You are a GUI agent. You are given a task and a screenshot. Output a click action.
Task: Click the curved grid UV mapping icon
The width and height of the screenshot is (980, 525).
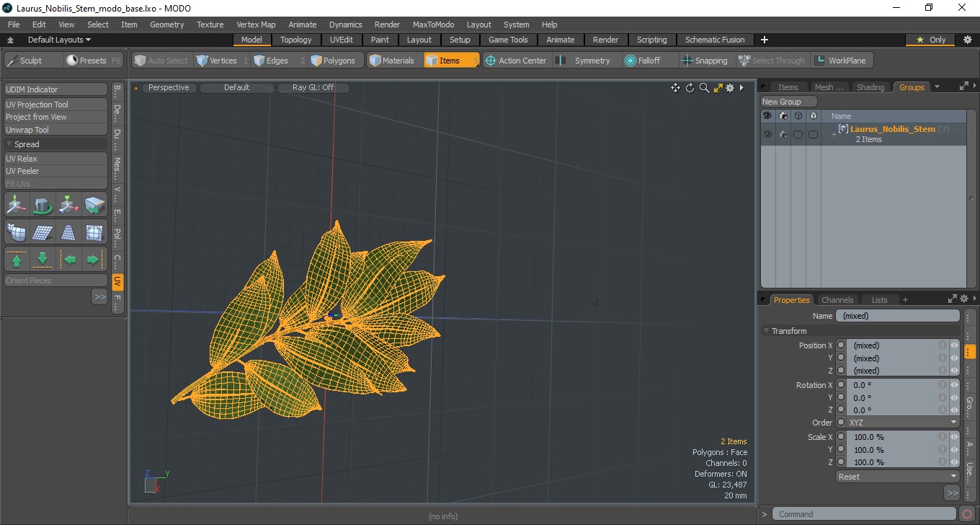17,232
